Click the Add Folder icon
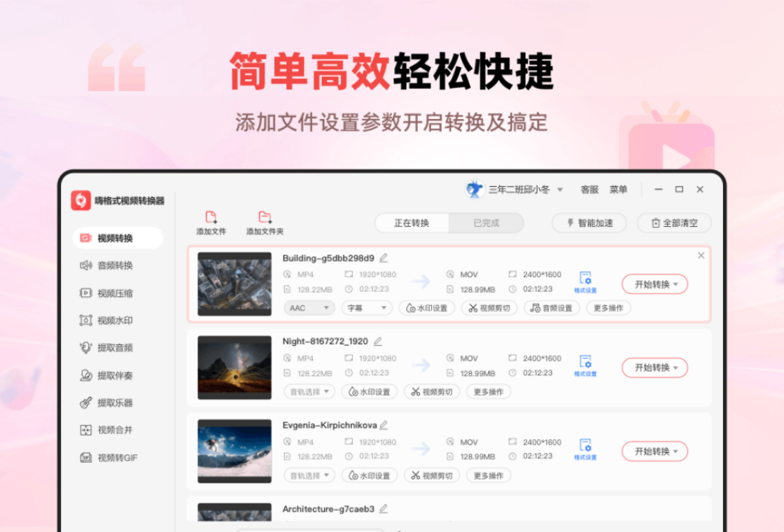Viewport: 784px width, 532px height. pos(265,218)
